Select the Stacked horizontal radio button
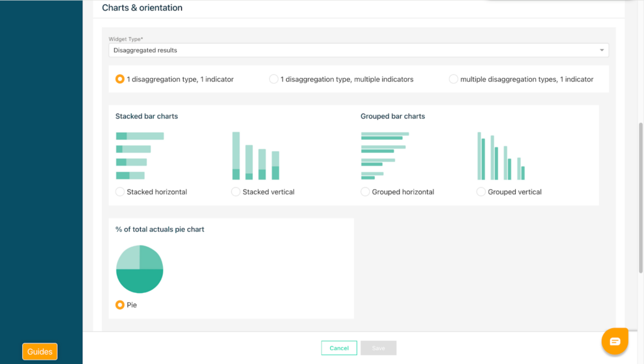This screenshot has width=644, height=364. tap(120, 192)
